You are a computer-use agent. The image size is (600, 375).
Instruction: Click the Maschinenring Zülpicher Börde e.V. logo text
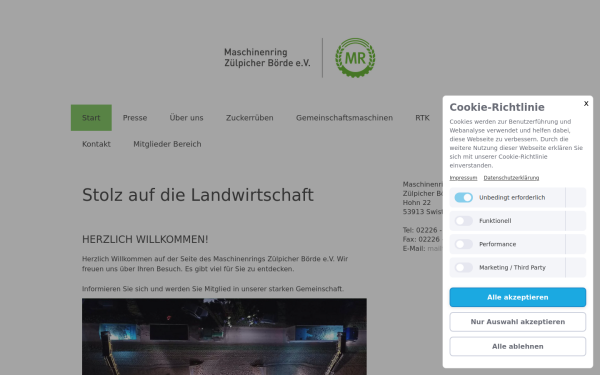267,58
